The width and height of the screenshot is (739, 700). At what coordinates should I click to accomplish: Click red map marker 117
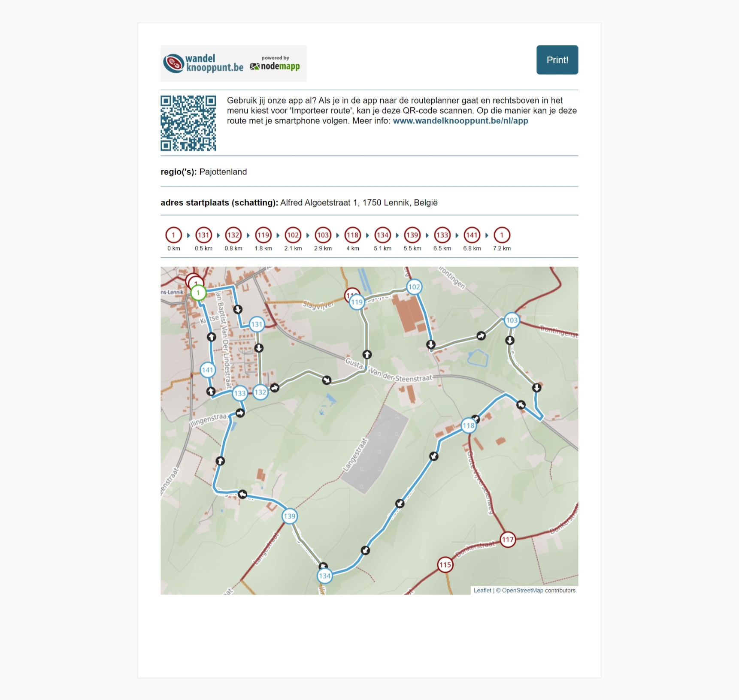click(508, 540)
